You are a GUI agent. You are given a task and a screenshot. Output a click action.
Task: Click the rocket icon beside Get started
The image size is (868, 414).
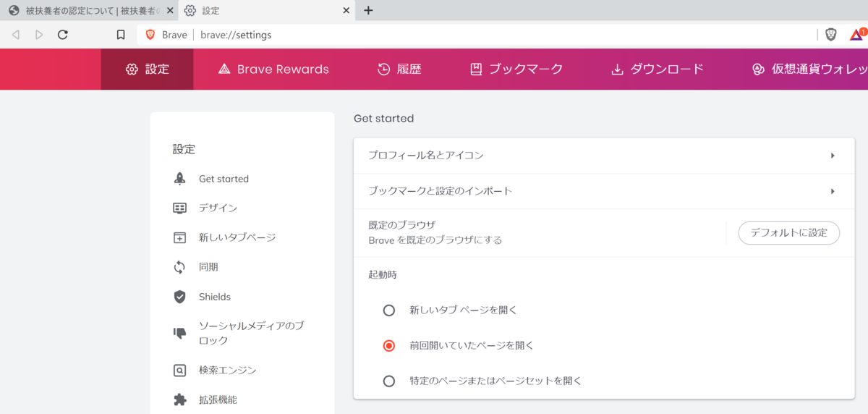pyautogui.click(x=179, y=179)
